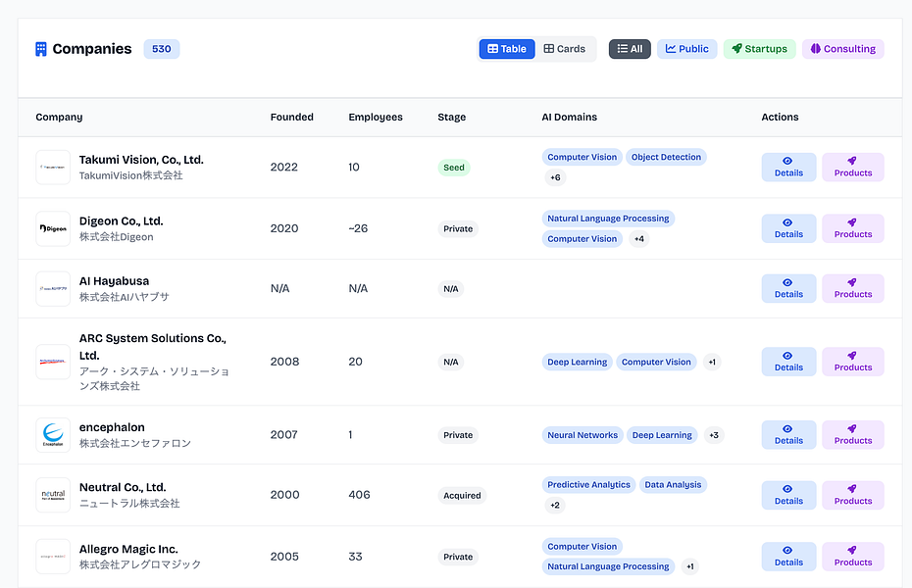Click the Stage column header
Image resolution: width=912 pixels, height=588 pixels.
tap(451, 117)
